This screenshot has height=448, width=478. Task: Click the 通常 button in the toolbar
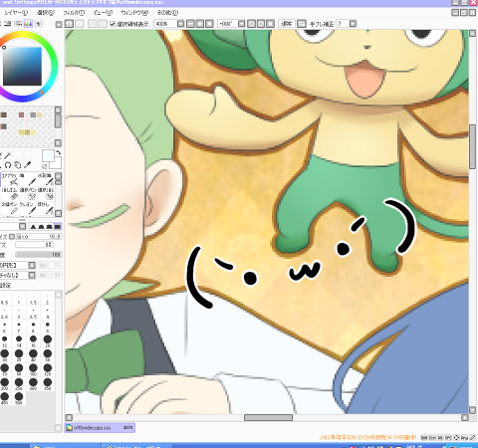coord(286,24)
